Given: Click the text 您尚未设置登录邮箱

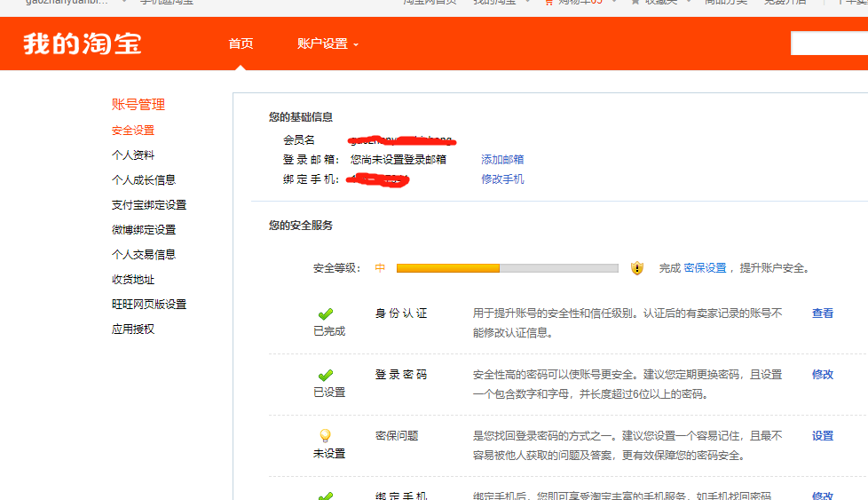Looking at the screenshot, I should pyautogui.click(x=398, y=160).
